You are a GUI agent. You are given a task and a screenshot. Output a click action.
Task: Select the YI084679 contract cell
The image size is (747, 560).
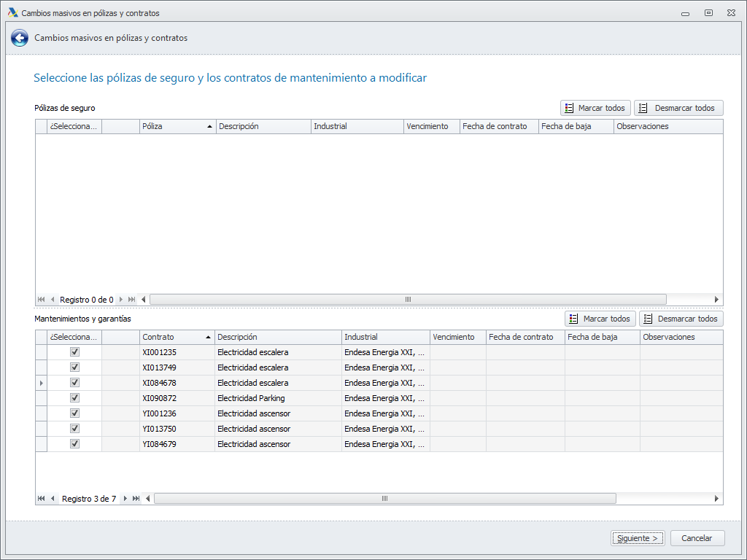[177, 443]
